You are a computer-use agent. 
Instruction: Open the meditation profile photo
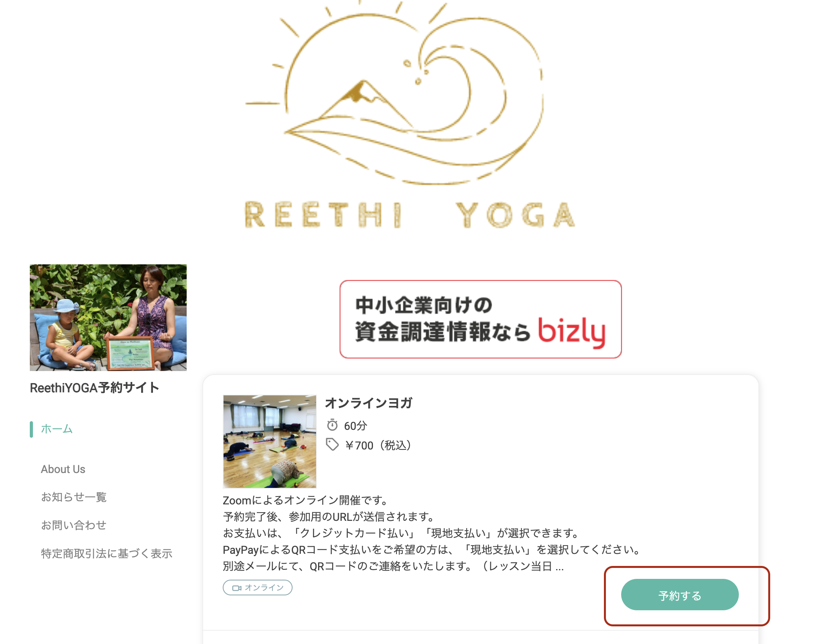tap(108, 318)
